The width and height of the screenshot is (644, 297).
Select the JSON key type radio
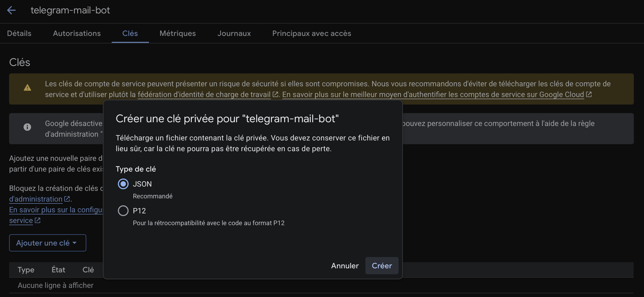123,184
